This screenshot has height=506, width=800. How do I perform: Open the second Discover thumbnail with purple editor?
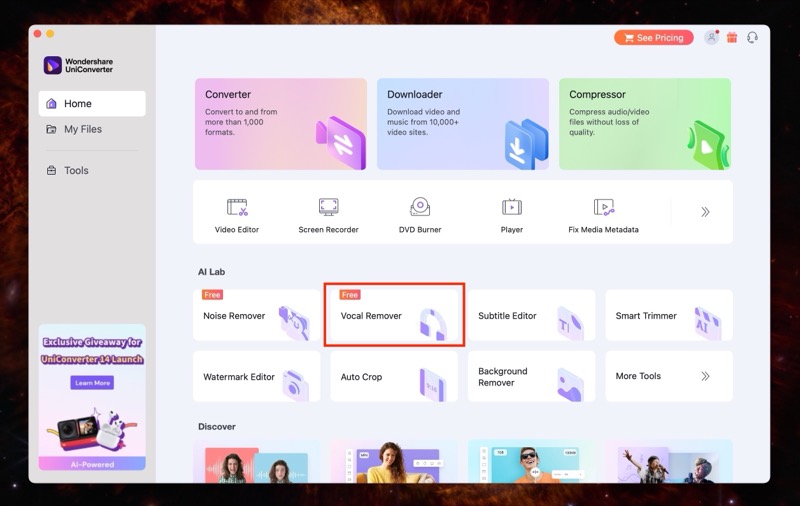pos(394,462)
